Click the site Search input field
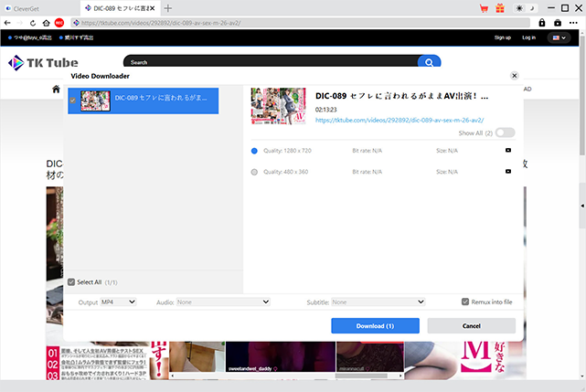 pyautogui.click(x=271, y=61)
